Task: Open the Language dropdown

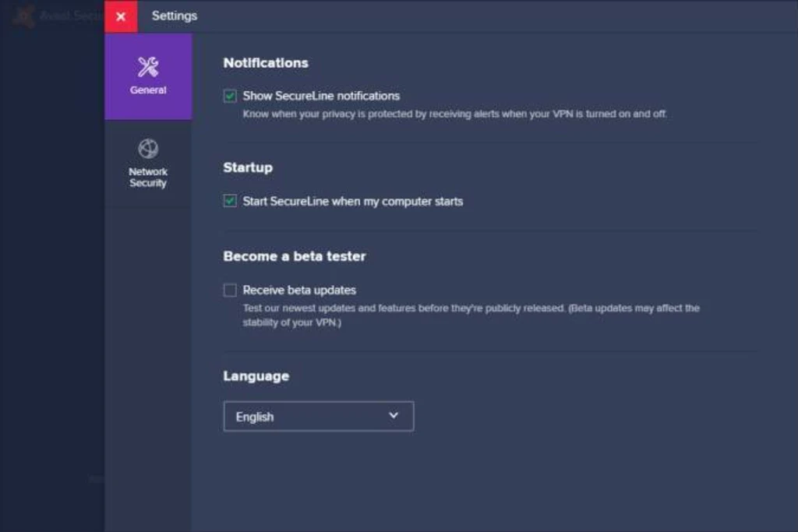Action: tap(318, 417)
